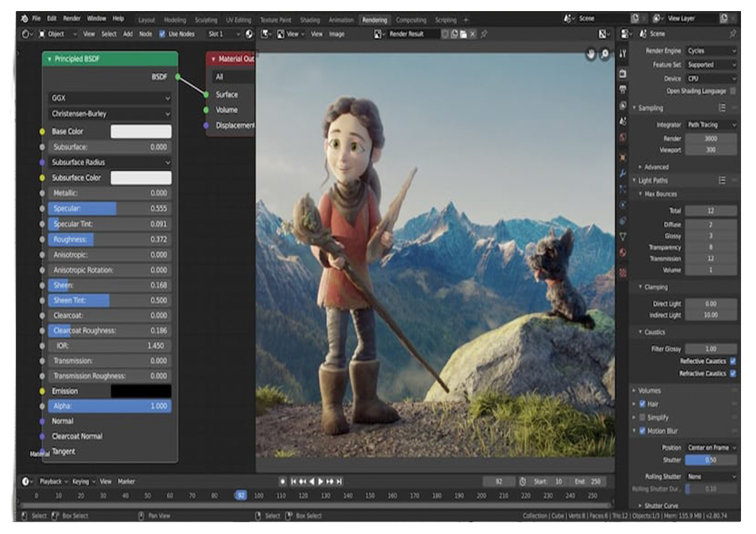Open the Object Data green triangle icon

pos(623,237)
